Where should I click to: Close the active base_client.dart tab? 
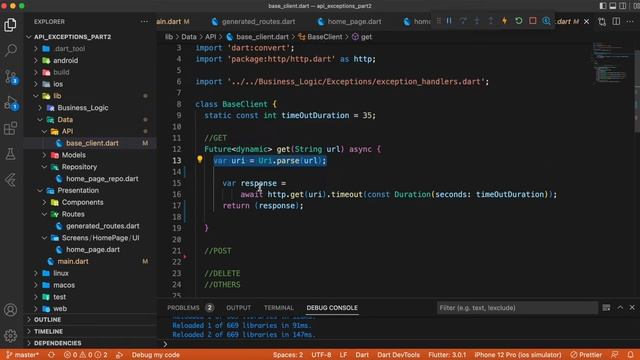click(587, 21)
